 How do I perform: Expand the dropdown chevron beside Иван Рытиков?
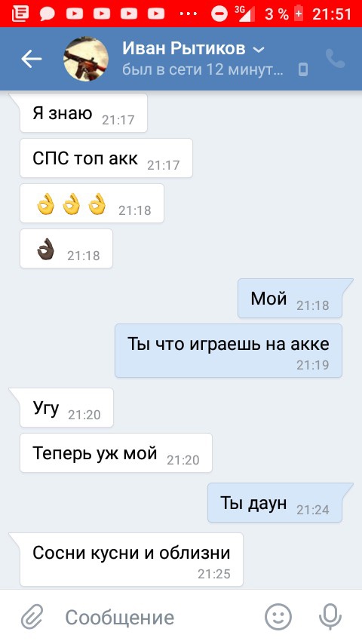tap(259, 50)
